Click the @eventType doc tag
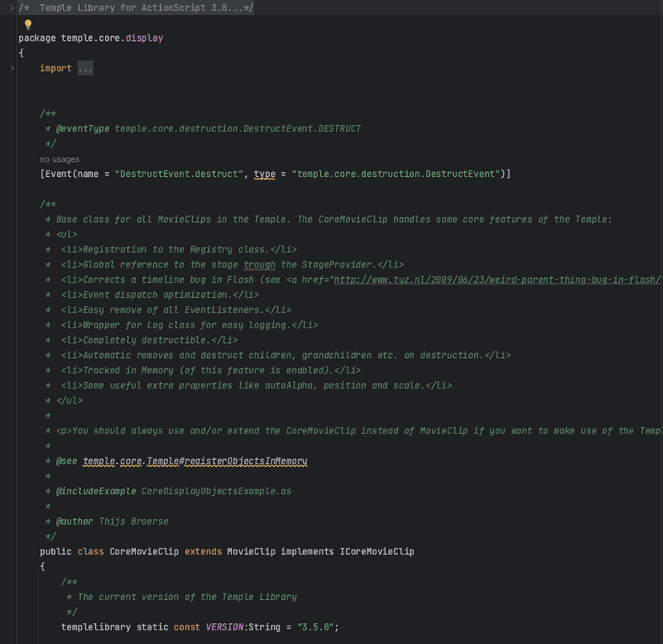The height and width of the screenshot is (644, 663). [x=82, y=128]
